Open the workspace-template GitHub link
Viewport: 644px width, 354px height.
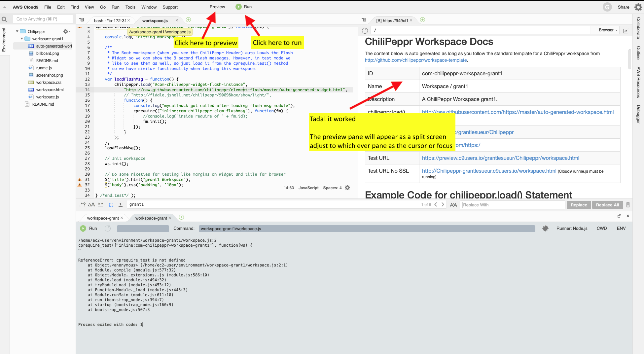(x=416, y=60)
